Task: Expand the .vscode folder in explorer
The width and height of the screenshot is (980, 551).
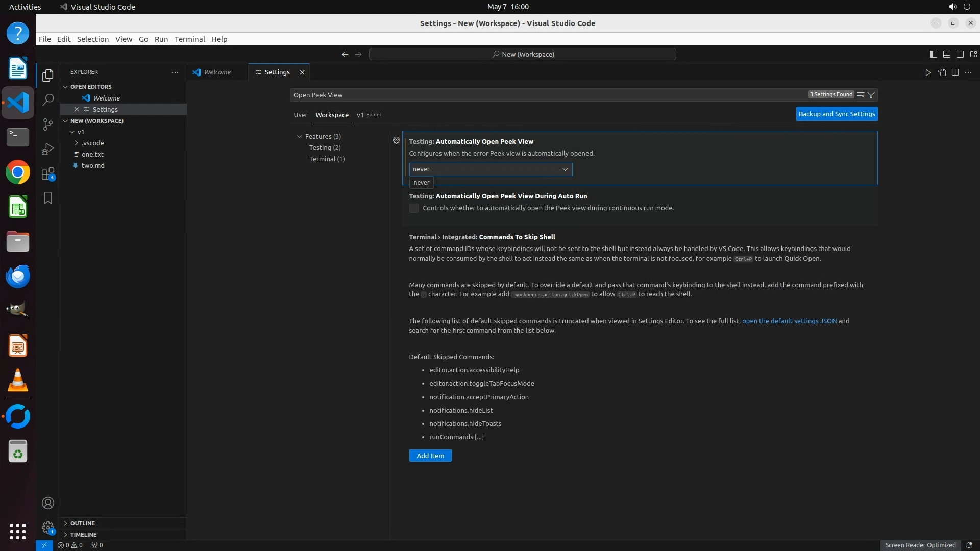Action: pyautogui.click(x=92, y=143)
